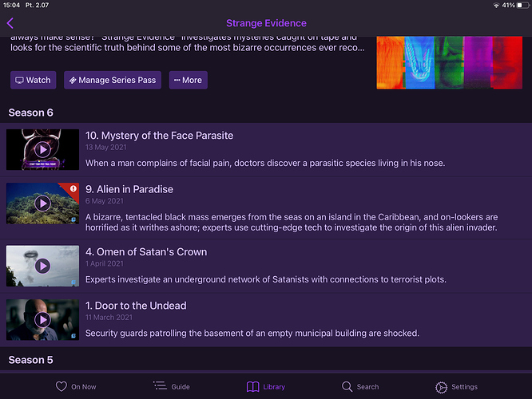532x399 pixels.
Task: Open the Omen of Satan's Crown episode title
Action: point(146,252)
